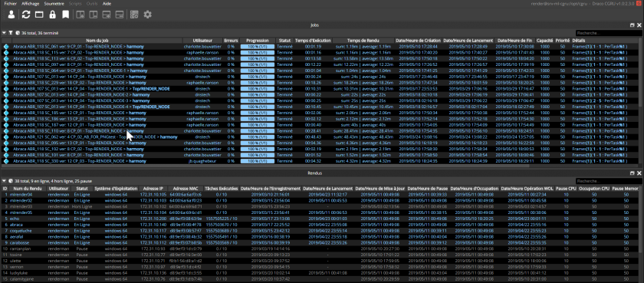Image resolution: width=644 pixels, height=283 pixels.
Task: Open the Soumettre menu
Action: coord(54,3)
